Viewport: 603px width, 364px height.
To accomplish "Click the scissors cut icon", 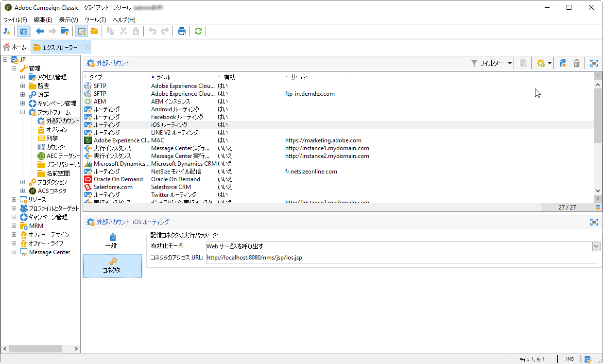I will click(123, 31).
